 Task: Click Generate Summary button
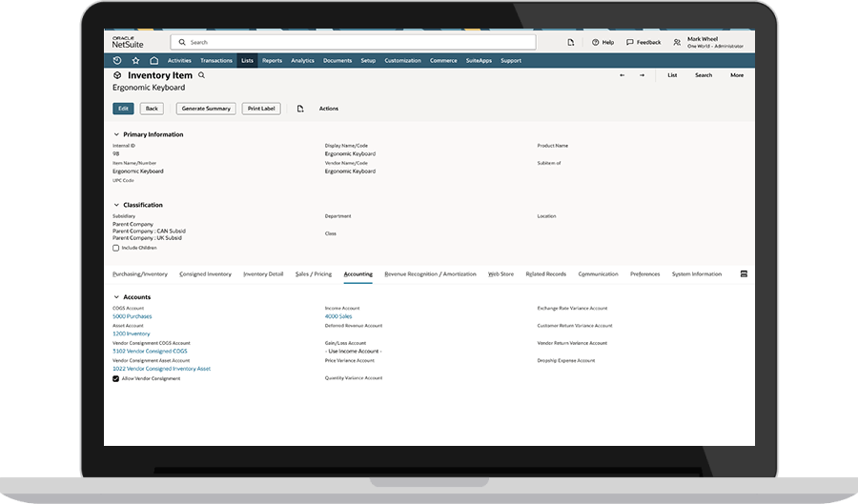pyautogui.click(x=206, y=109)
